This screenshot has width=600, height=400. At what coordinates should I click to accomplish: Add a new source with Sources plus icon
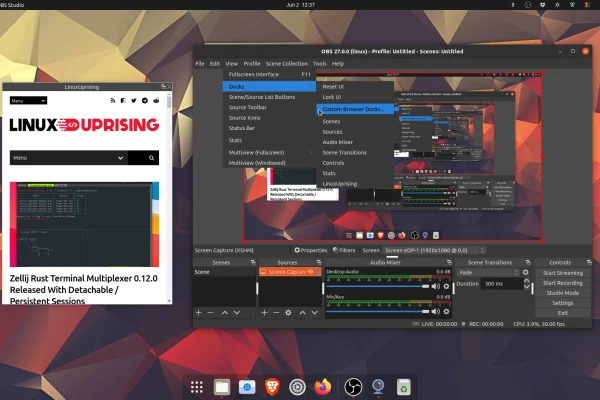(x=264, y=313)
